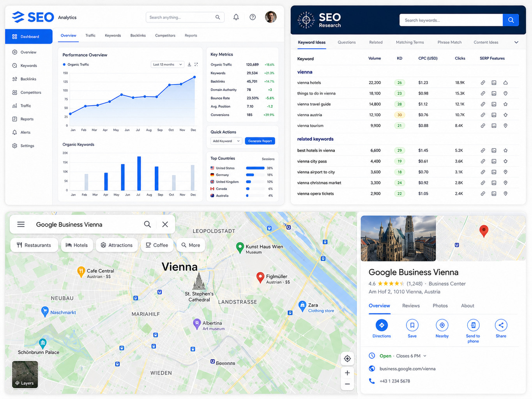This screenshot has height=399, width=532.
Task: Select the Kunst Haus Wien museum pin
Action: [x=240, y=248]
